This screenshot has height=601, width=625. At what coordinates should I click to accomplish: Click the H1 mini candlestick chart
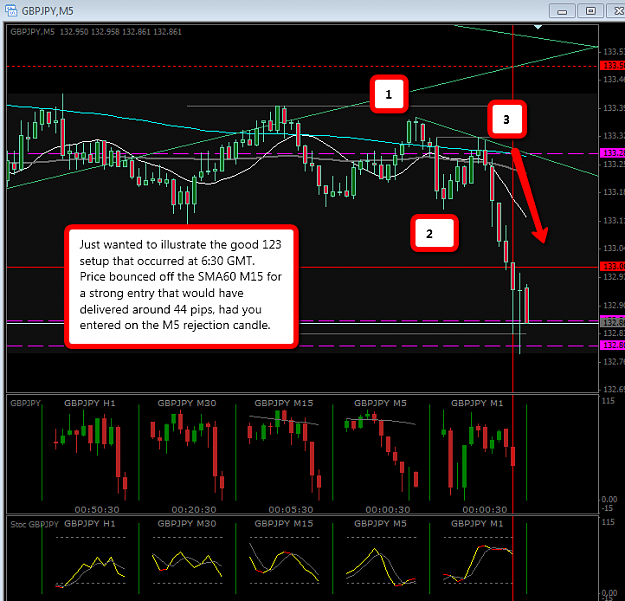point(90,456)
